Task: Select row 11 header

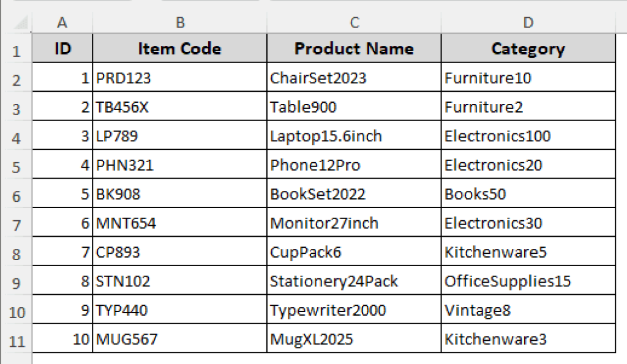Action: [16, 340]
